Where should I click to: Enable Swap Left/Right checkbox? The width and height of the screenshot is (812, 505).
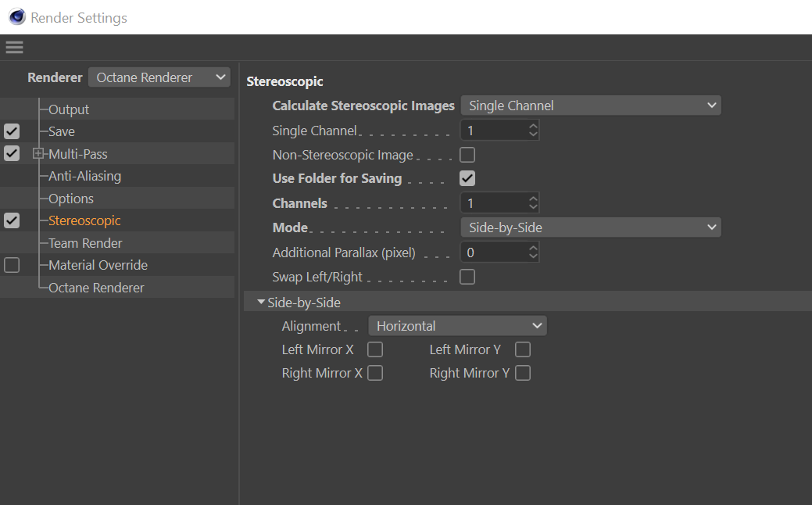[467, 277]
